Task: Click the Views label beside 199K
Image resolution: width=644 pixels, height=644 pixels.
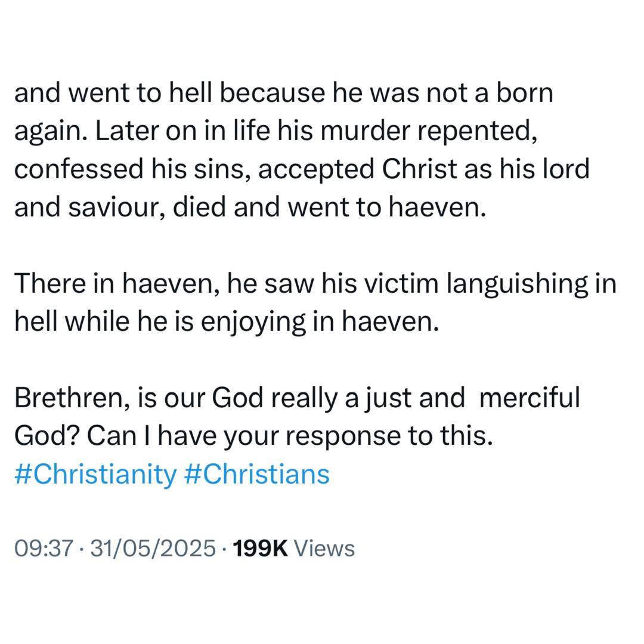Action: [324, 549]
